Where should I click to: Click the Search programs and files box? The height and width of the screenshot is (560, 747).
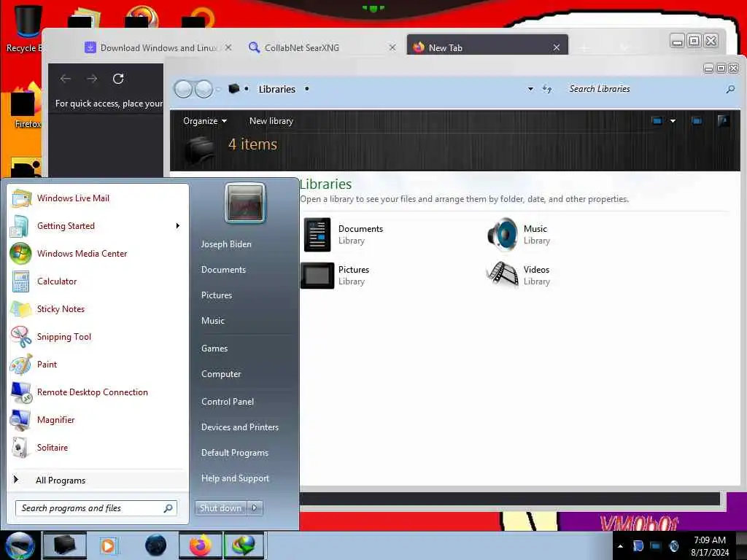tap(96, 508)
